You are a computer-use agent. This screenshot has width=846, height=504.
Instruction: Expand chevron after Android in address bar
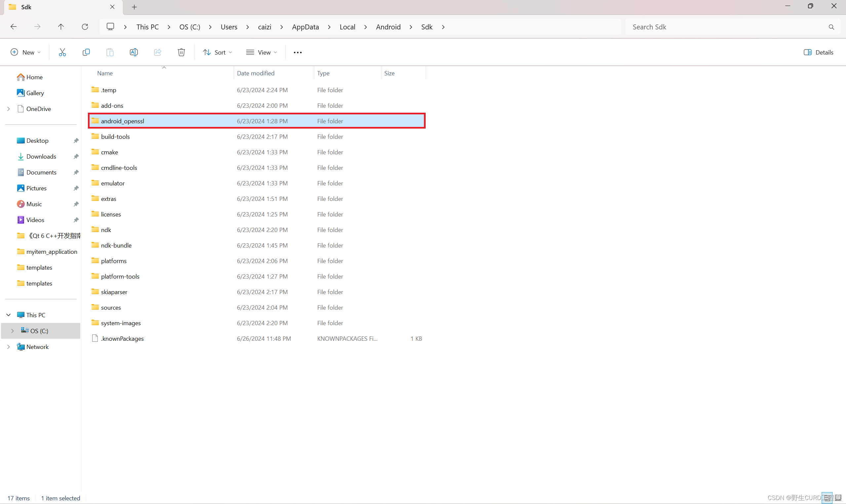pyautogui.click(x=411, y=27)
